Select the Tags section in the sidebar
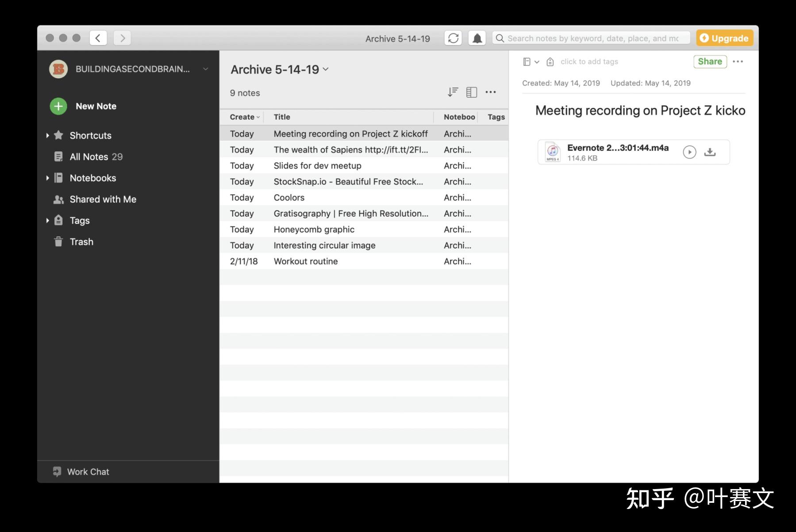Viewport: 796px width, 532px height. [80, 220]
